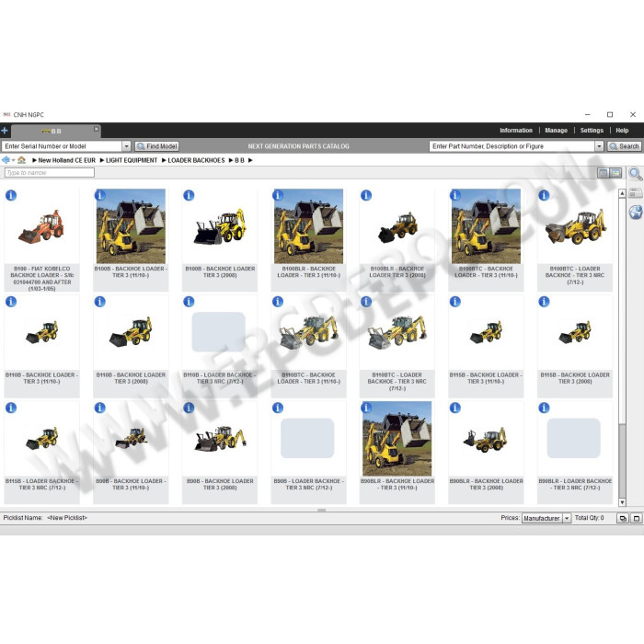Open B100BTC Backhoe Loader Tier 3 (11/10-) thumbnail
Screen dimensions: 644x644
pos(486,226)
